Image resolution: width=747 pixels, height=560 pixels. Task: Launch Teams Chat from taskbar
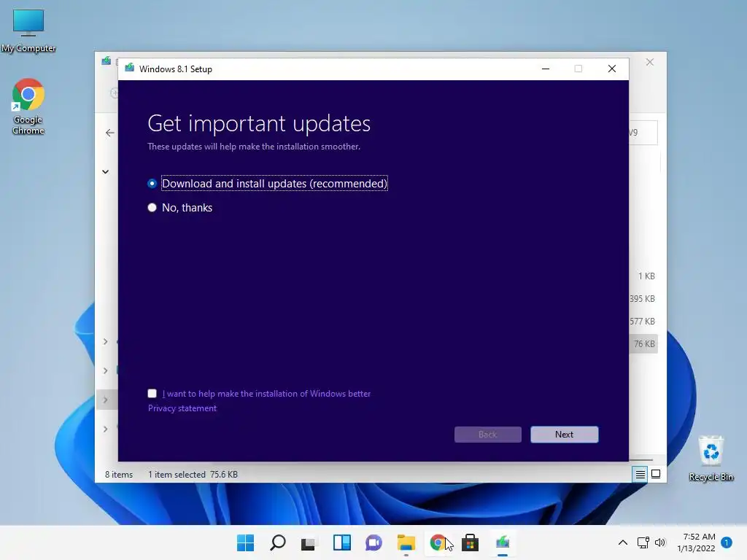click(374, 542)
